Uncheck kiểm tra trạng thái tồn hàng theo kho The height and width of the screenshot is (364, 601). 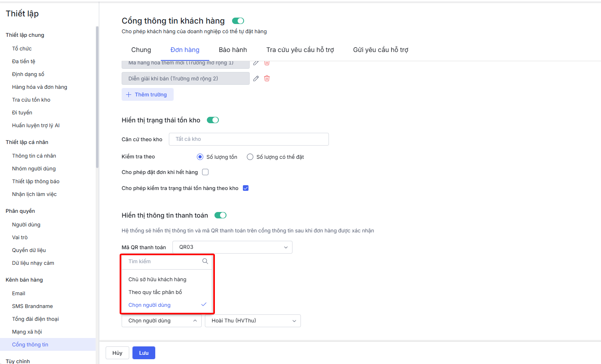click(246, 188)
